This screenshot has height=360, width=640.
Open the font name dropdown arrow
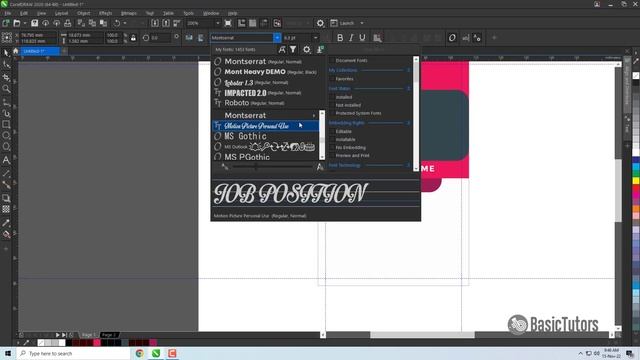point(277,38)
